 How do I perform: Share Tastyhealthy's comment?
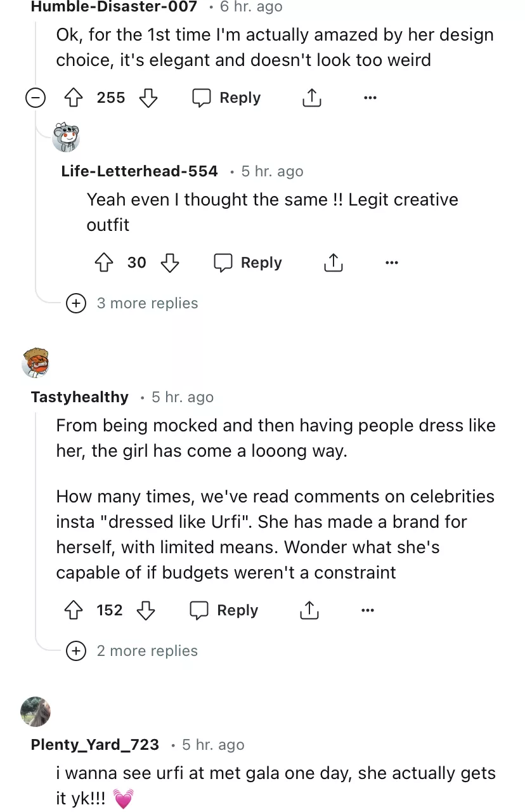coord(309,610)
